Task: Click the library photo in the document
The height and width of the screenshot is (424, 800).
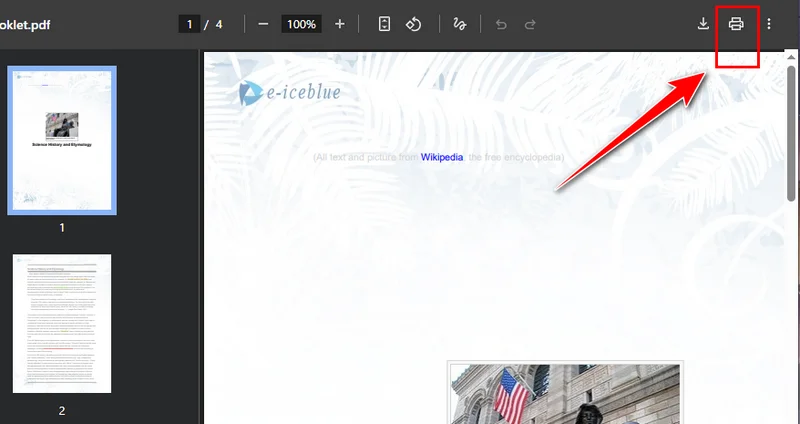Action: pyautogui.click(x=565, y=393)
